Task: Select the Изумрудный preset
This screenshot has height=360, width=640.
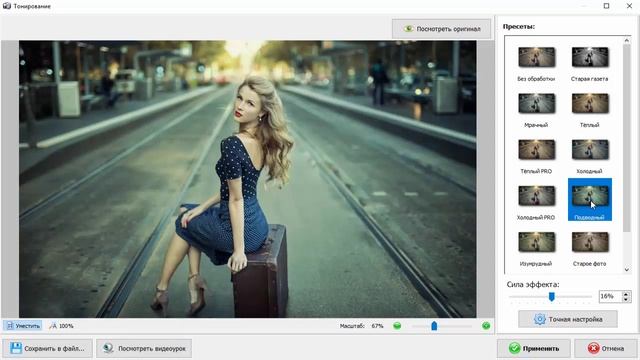Action: [x=536, y=249]
